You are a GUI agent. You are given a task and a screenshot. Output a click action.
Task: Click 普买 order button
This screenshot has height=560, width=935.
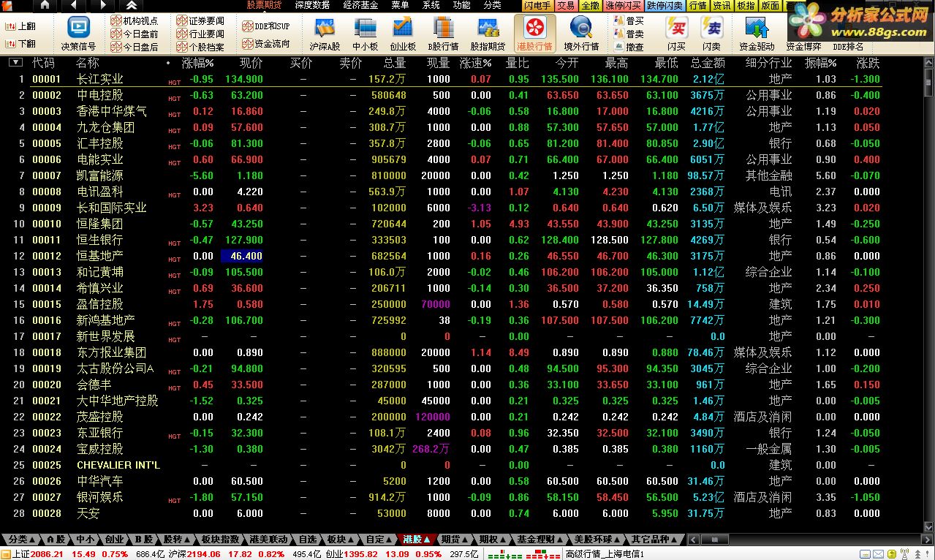pos(629,21)
